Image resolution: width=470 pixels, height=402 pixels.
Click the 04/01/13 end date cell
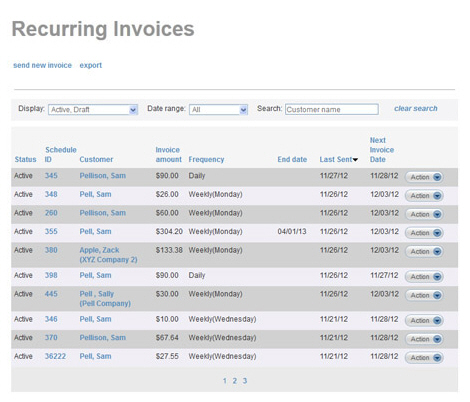tap(292, 232)
